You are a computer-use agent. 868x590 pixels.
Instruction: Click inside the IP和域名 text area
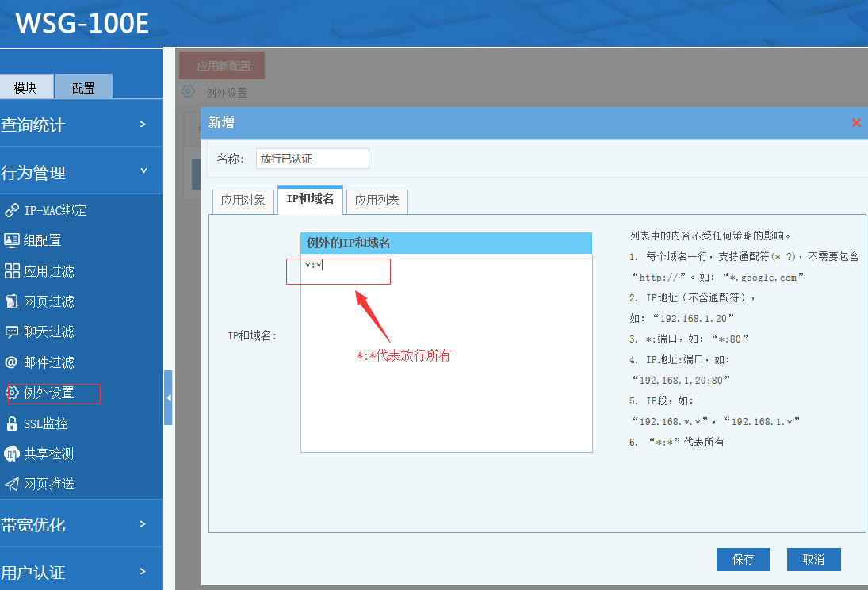click(446, 354)
